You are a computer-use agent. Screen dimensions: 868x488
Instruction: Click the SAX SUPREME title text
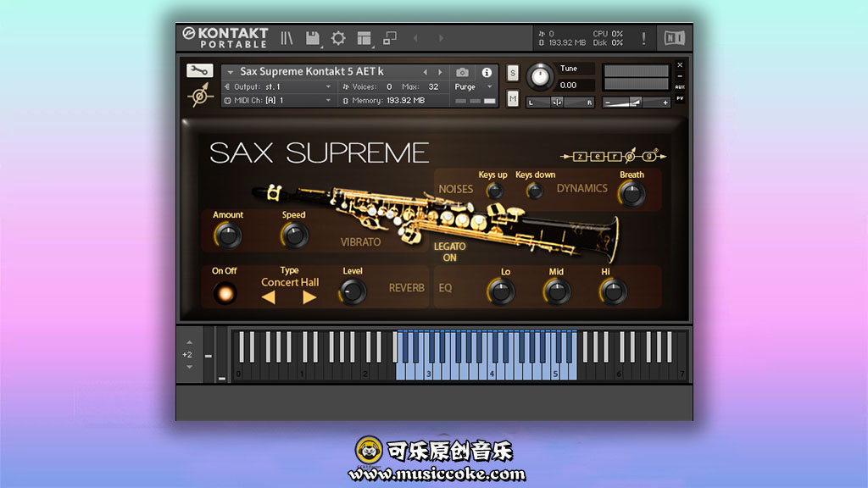[x=320, y=152]
